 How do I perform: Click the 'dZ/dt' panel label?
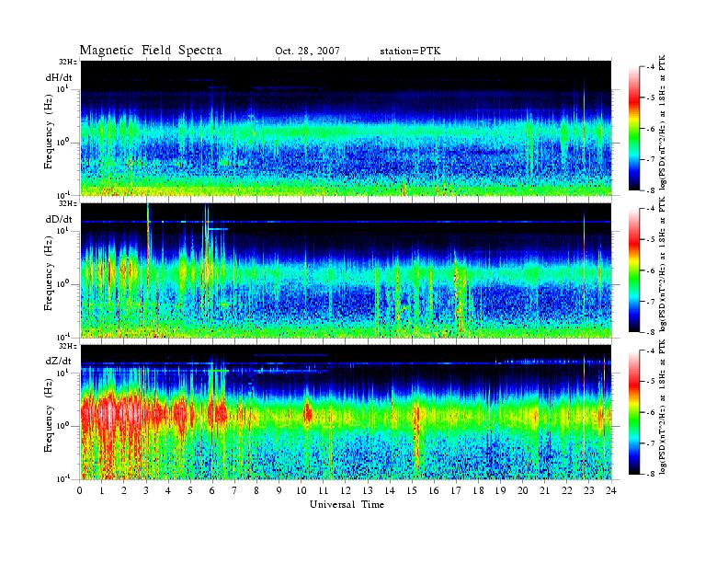click(59, 361)
